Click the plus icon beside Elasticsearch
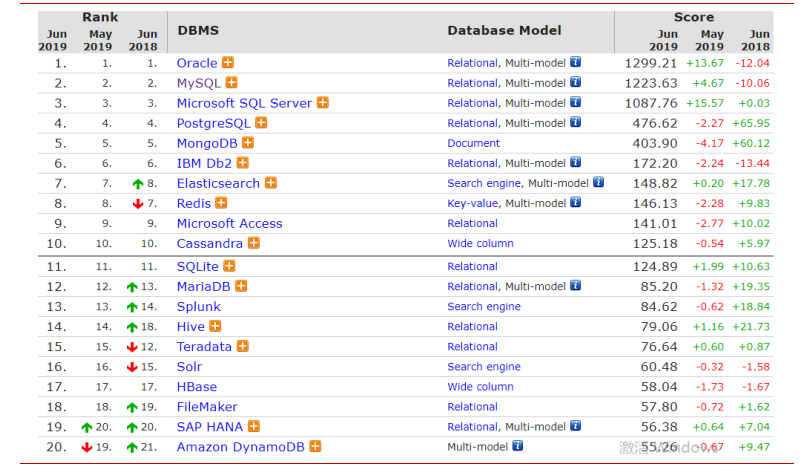The height and width of the screenshot is (470, 807). pos(271,183)
